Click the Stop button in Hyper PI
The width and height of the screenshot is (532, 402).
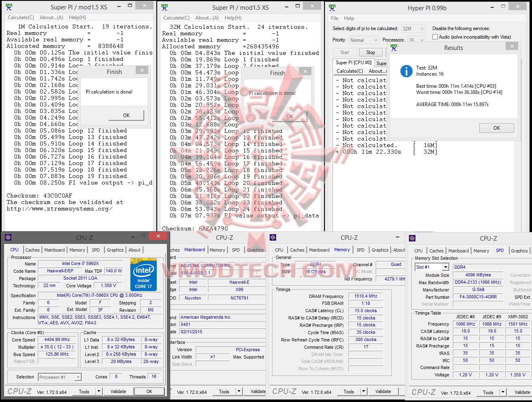coord(370,52)
